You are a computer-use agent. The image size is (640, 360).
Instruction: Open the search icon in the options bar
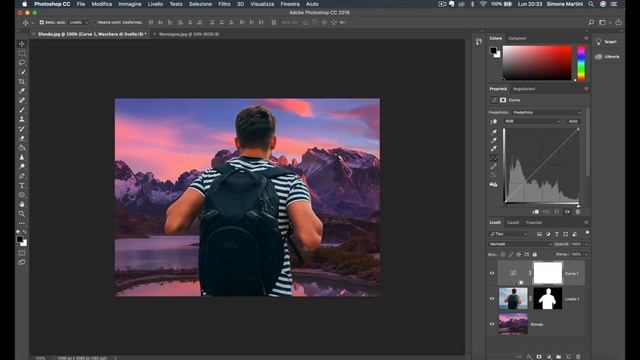click(591, 22)
